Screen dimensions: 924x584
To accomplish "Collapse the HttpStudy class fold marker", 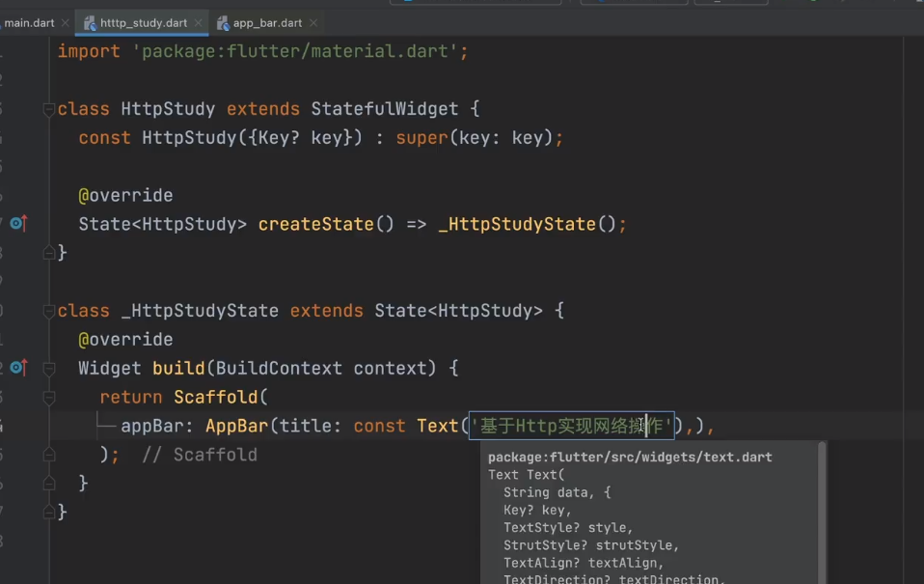I will (49, 109).
